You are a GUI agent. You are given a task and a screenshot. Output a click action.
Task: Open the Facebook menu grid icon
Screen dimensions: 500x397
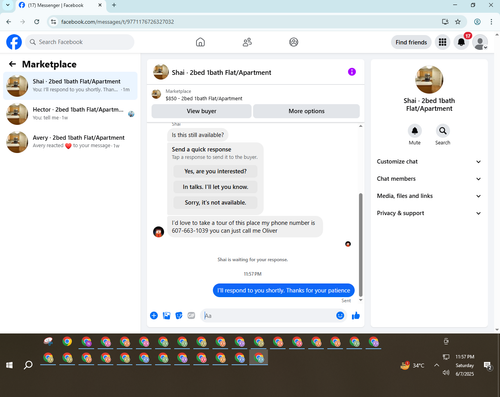(442, 42)
